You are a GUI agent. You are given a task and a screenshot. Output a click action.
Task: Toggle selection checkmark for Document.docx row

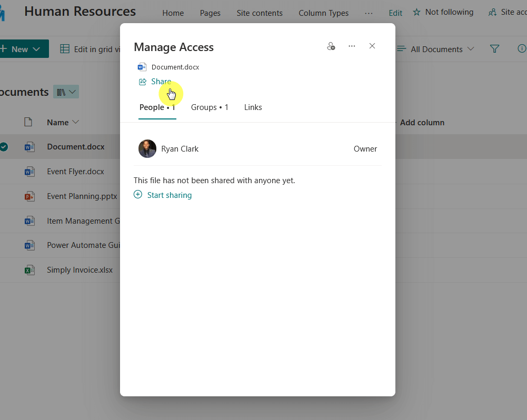point(4,147)
